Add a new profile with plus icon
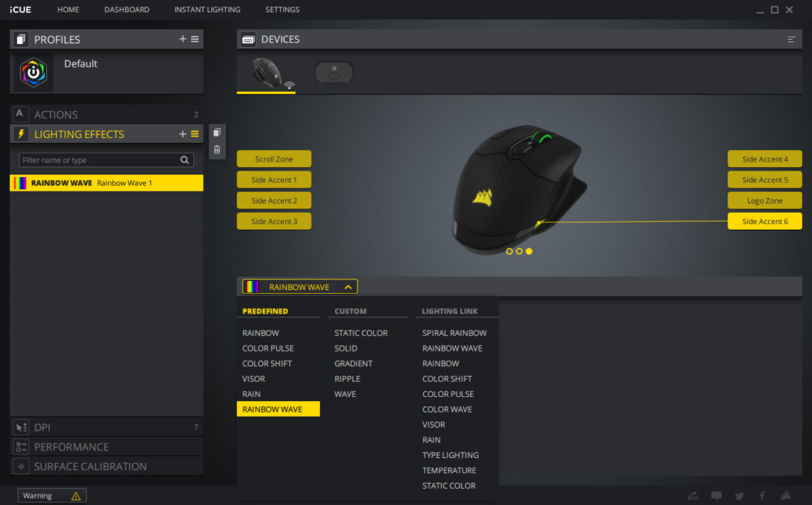The width and height of the screenshot is (812, 505). (x=182, y=39)
